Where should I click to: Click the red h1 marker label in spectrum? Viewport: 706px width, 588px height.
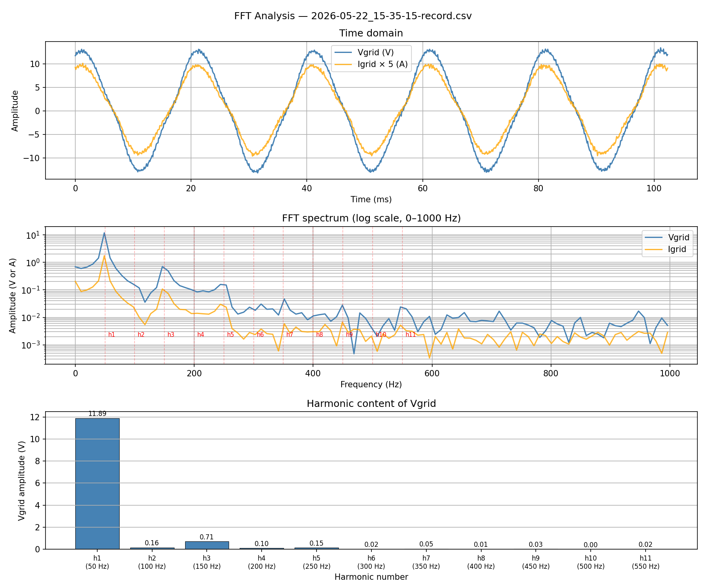click(x=112, y=335)
